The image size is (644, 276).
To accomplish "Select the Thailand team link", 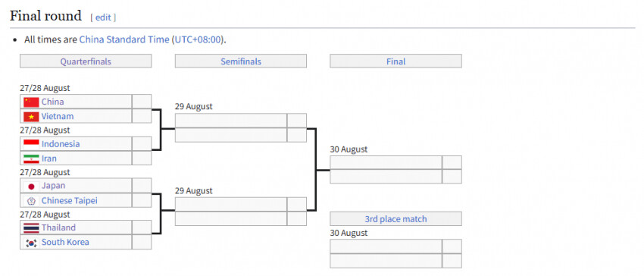I will tap(58, 227).
